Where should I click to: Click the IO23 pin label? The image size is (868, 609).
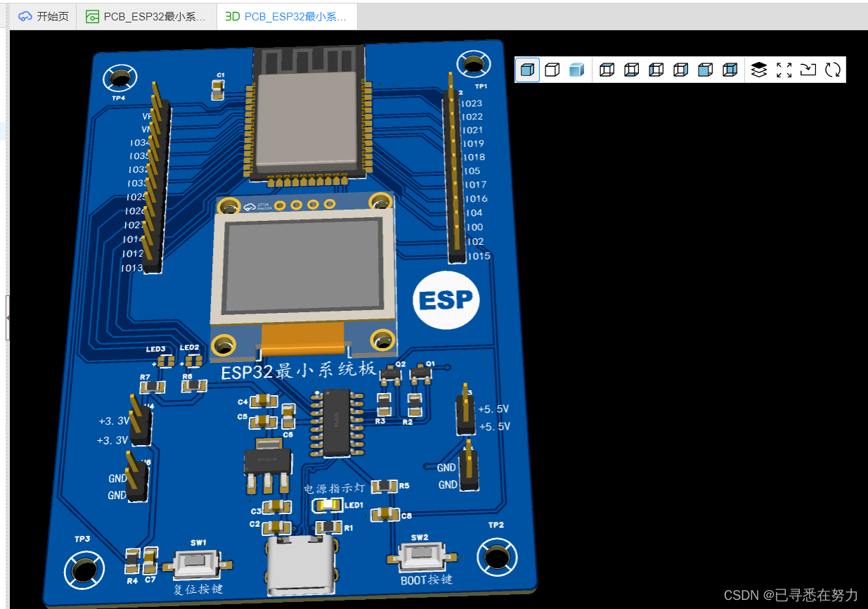[x=472, y=103]
